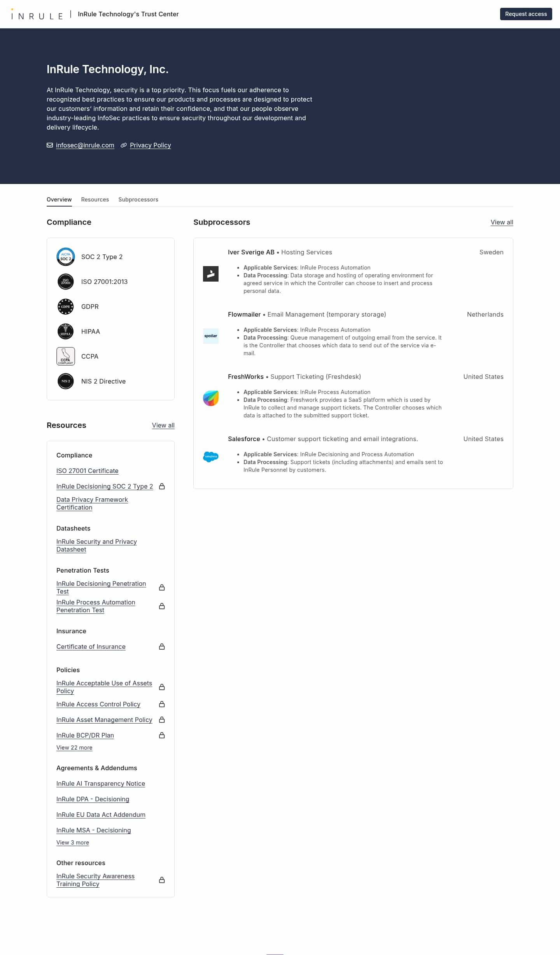Click the NIS 2 Directive badge icon
Image resolution: width=560 pixels, height=955 pixels.
[66, 381]
